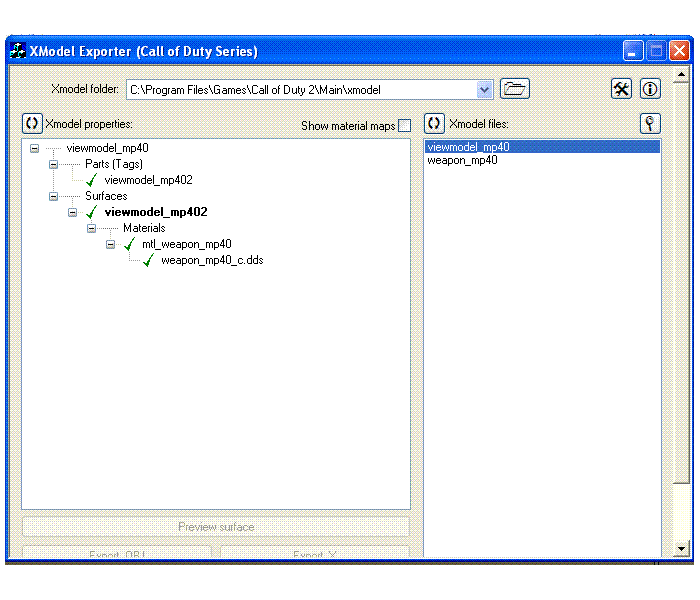
Task: Open the info about icon
Action: 650,88
